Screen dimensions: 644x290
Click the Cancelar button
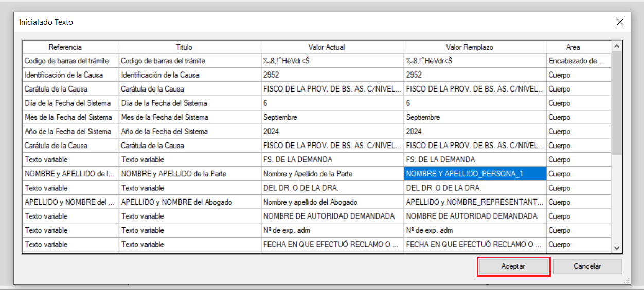click(587, 266)
